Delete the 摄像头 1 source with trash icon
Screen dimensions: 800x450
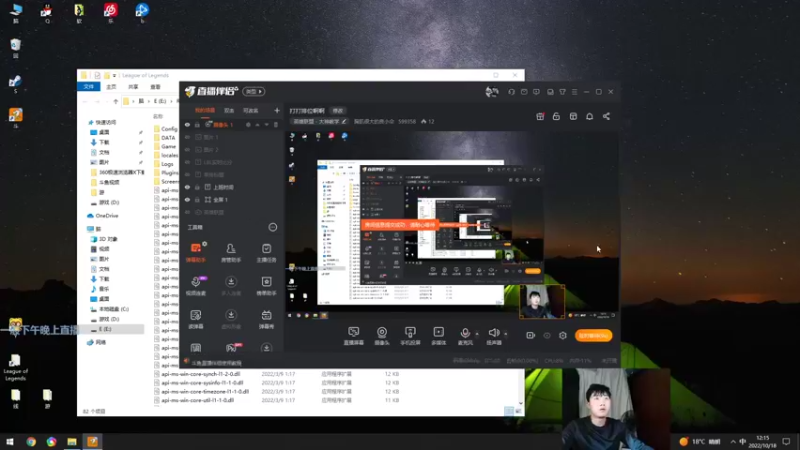(x=276, y=124)
